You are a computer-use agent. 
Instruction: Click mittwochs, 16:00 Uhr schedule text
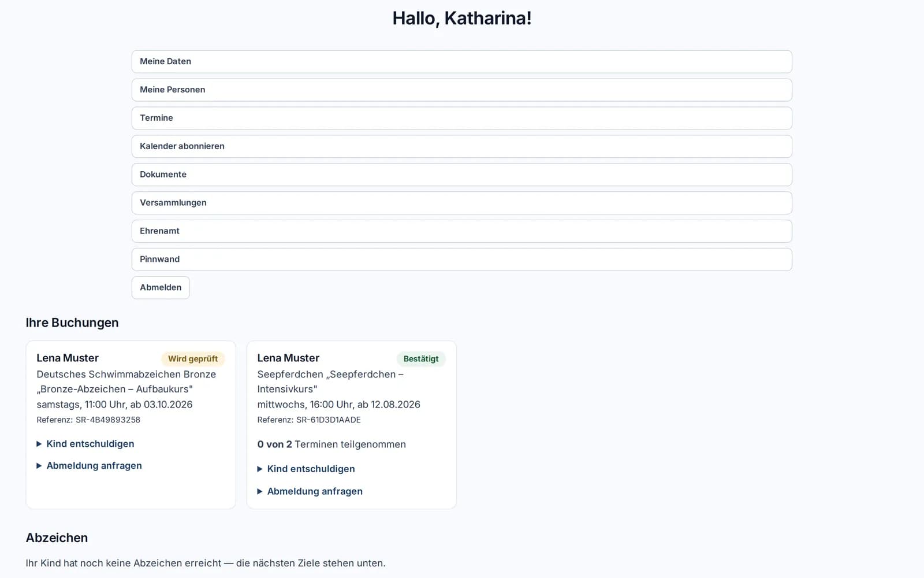point(338,405)
